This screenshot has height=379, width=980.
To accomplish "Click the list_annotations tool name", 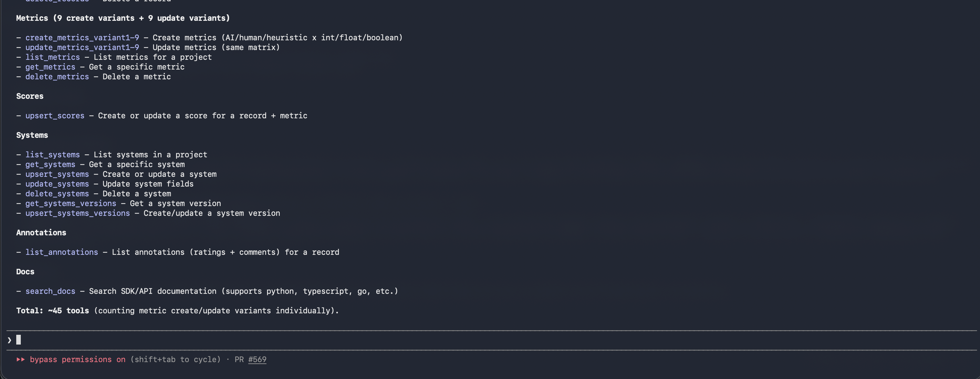I will tap(62, 252).
